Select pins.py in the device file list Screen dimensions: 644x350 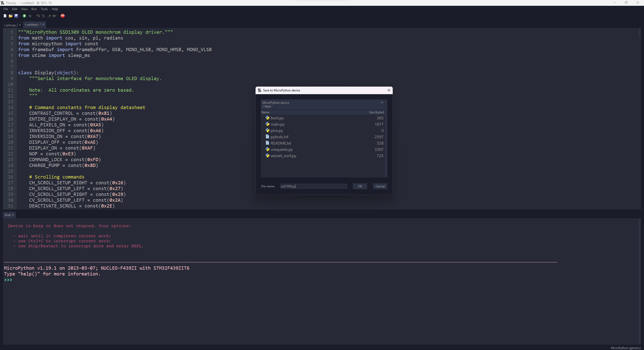click(x=323, y=130)
